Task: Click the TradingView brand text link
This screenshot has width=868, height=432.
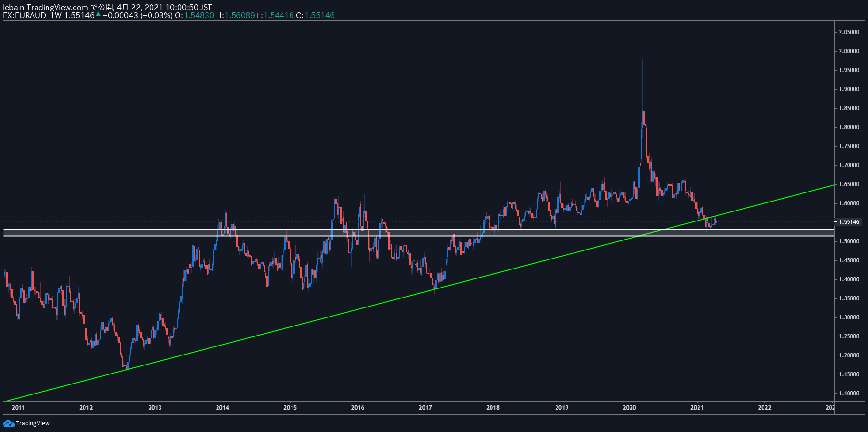Action: click(33, 423)
